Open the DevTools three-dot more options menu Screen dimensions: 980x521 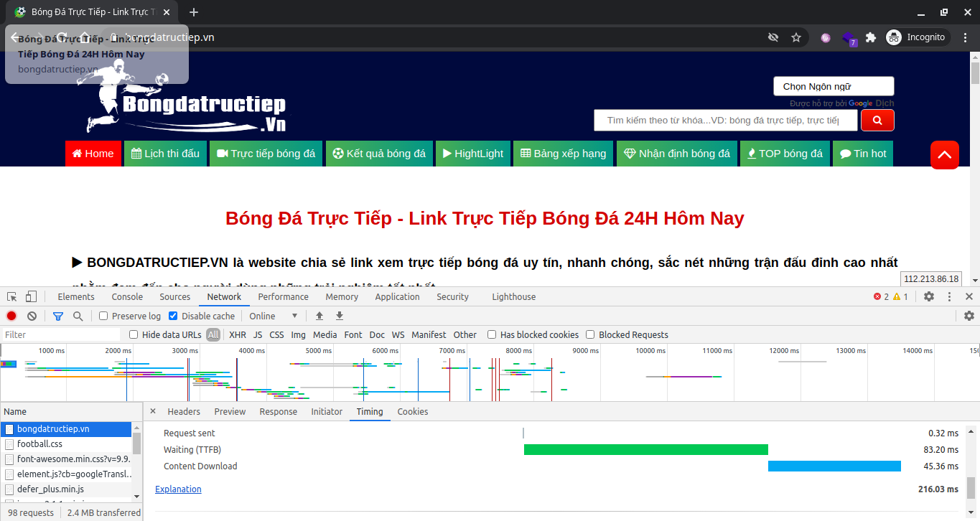[950, 296]
